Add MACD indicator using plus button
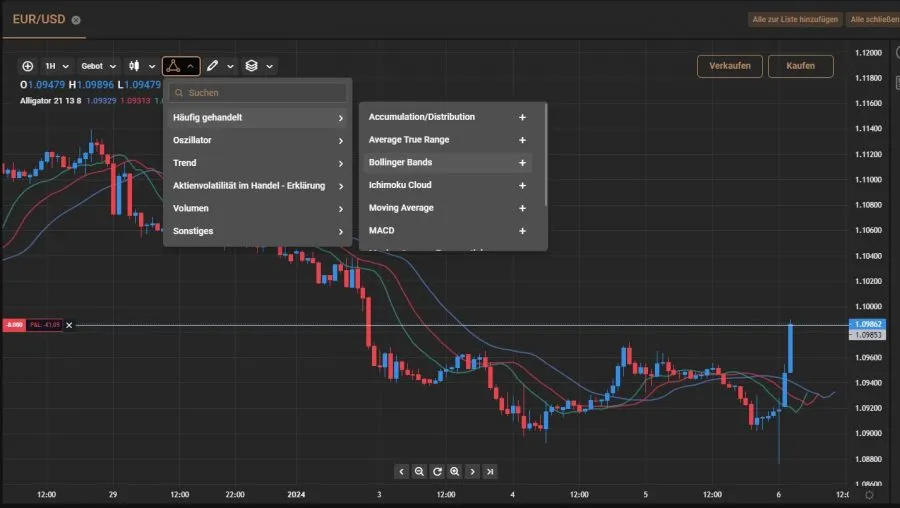Viewport: 900px width, 508px height. click(522, 231)
